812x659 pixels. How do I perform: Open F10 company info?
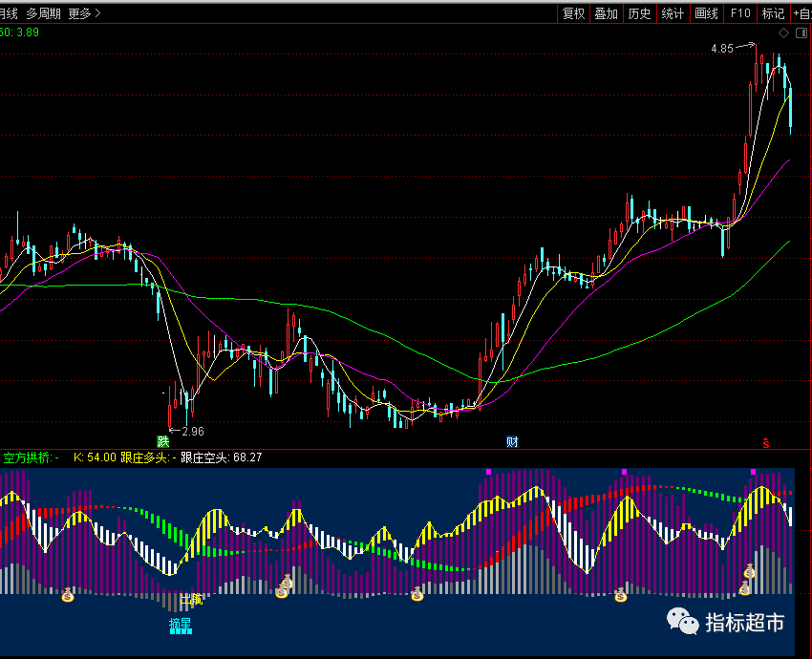(740, 13)
